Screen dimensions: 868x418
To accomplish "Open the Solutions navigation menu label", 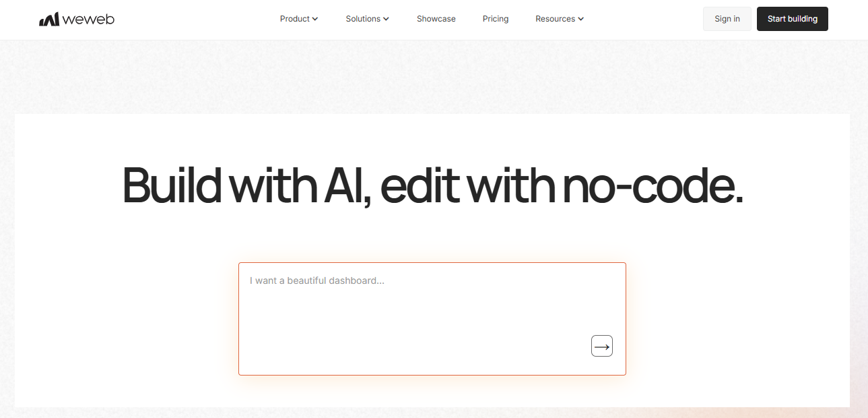I will (363, 19).
